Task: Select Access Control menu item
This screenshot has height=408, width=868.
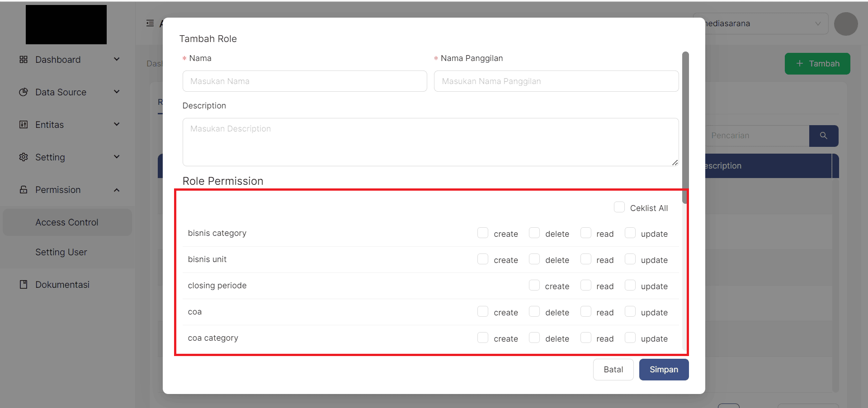Action: (67, 222)
